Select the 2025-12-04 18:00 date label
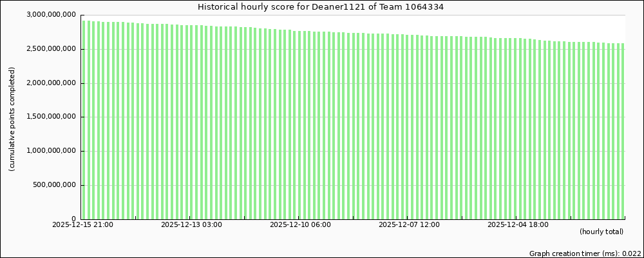Image resolution: width=644 pixels, height=258 pixels. 518,225
